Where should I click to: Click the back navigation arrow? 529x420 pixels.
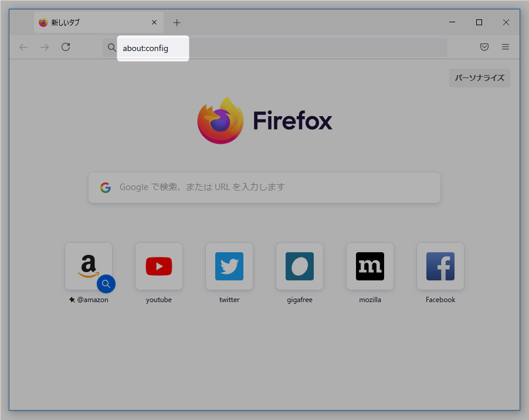(x=23, y=48)
